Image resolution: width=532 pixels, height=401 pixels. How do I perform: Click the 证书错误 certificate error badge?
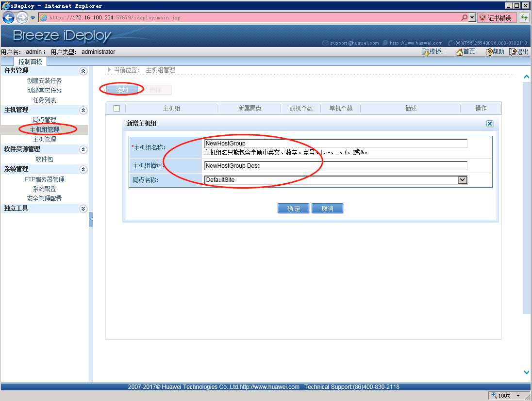click(497, 17)
